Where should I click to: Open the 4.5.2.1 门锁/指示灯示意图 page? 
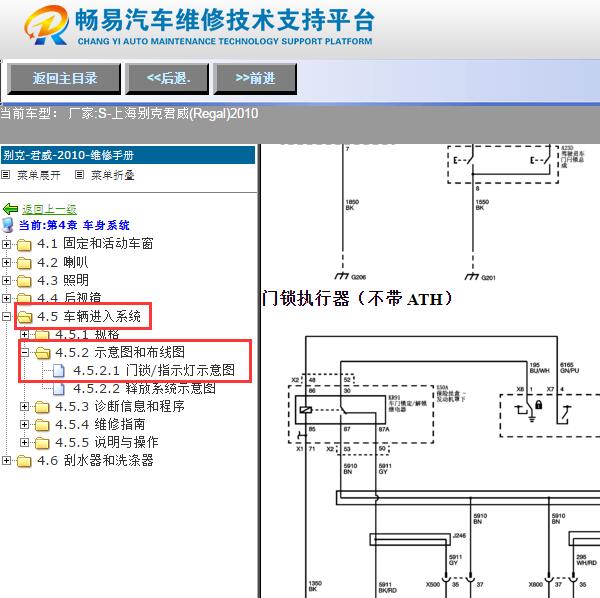point(154,370)
